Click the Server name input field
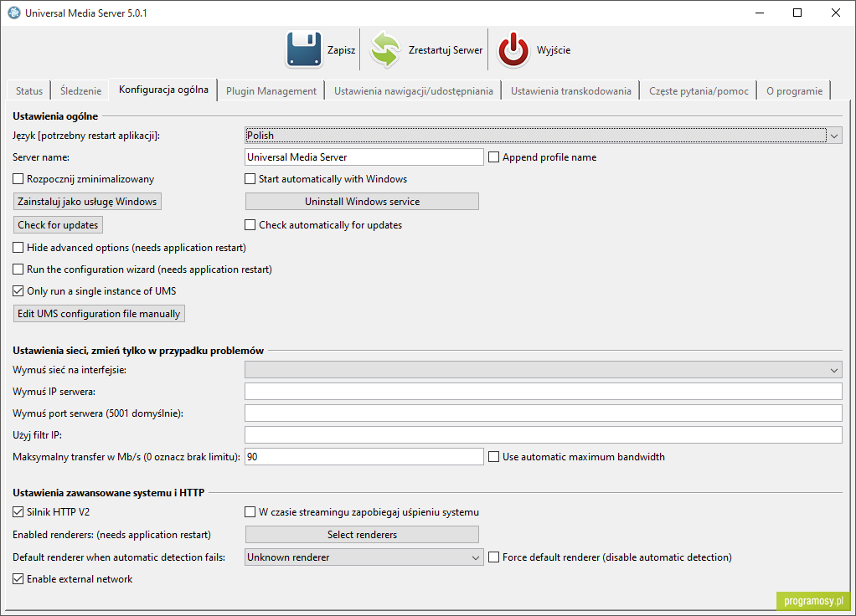The width and height of the screenshot is (856, 616). 364,157
